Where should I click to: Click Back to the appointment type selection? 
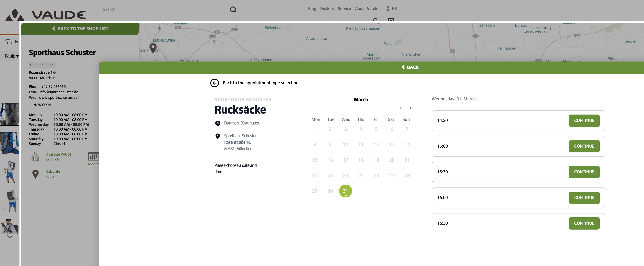pos(260,83)
